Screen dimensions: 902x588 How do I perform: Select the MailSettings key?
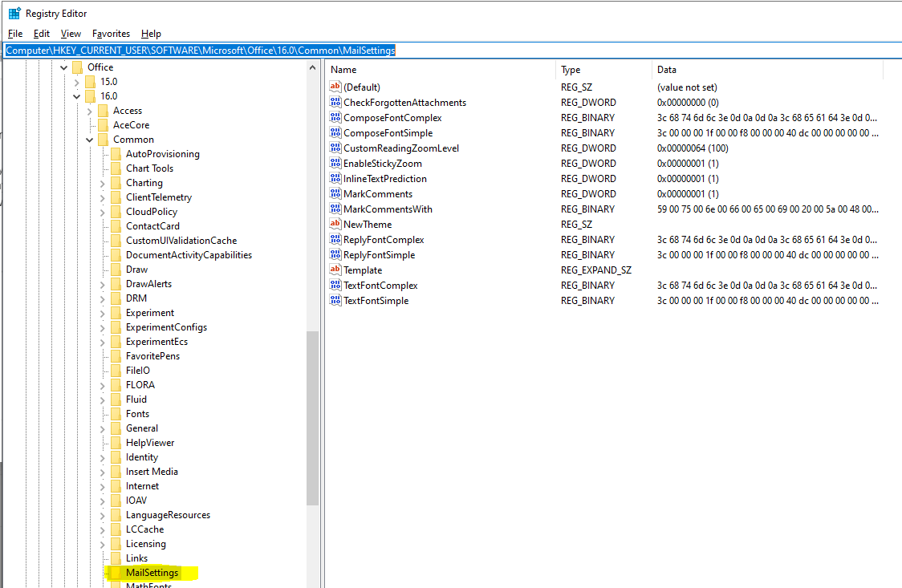(152, 573)
